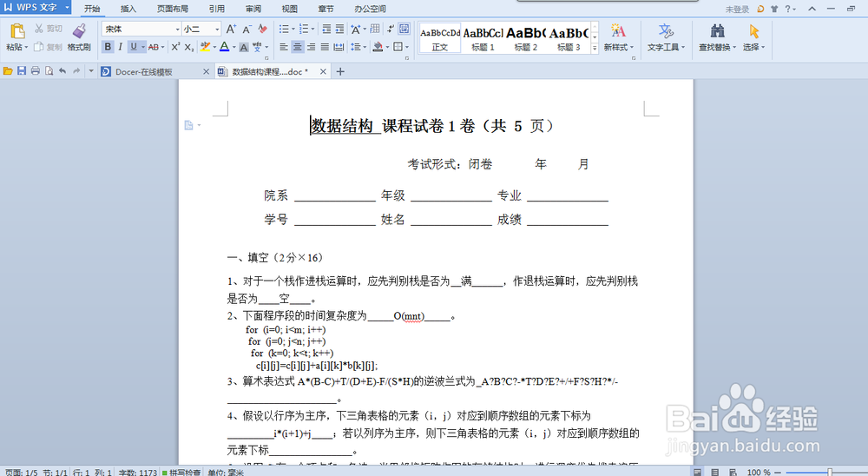Apply the yellow highlight color

click(205, 47)
